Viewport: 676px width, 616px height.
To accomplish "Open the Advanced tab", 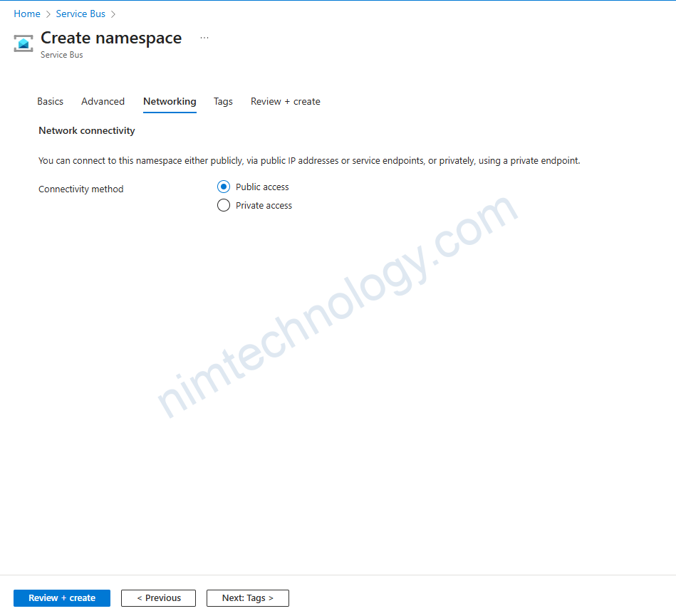I will coord(103,102).
